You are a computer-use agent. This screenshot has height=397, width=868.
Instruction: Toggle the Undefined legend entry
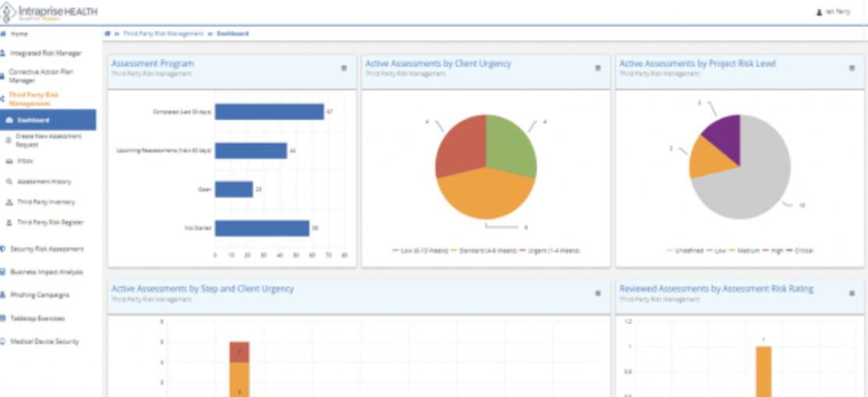click(685, 251)
